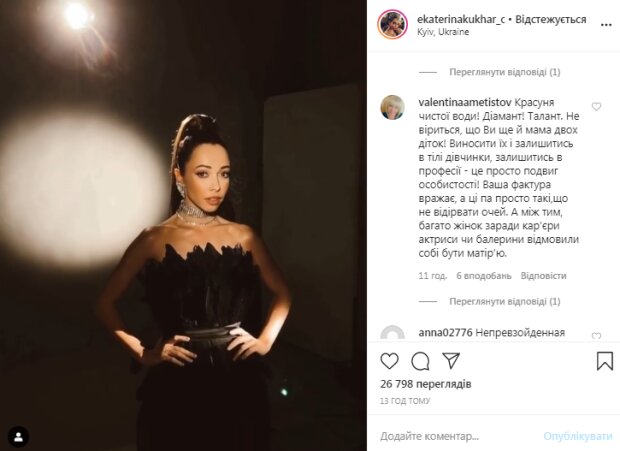This screenshot has width=620, height=451.
Task: Show tagged people icon on photo
Action: pos(18,437)
